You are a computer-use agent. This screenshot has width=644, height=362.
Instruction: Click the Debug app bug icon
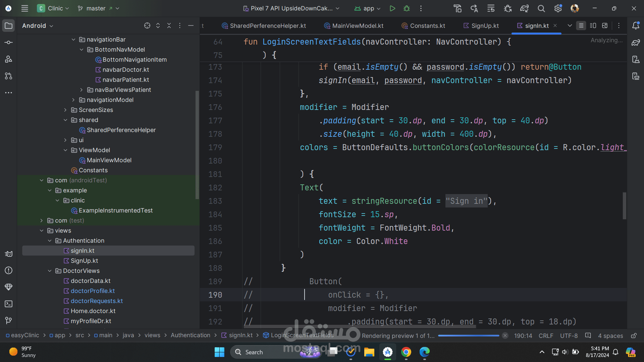pyautogui.click(x=407, y=8)
